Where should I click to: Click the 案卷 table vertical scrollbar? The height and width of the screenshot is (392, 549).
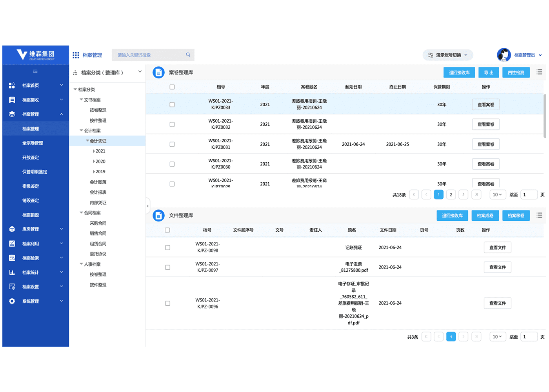(x=545, y=116)
